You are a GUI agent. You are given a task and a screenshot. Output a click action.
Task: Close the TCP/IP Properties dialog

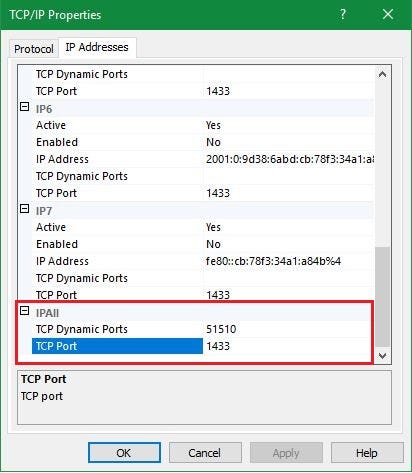(x=388, y=14)
